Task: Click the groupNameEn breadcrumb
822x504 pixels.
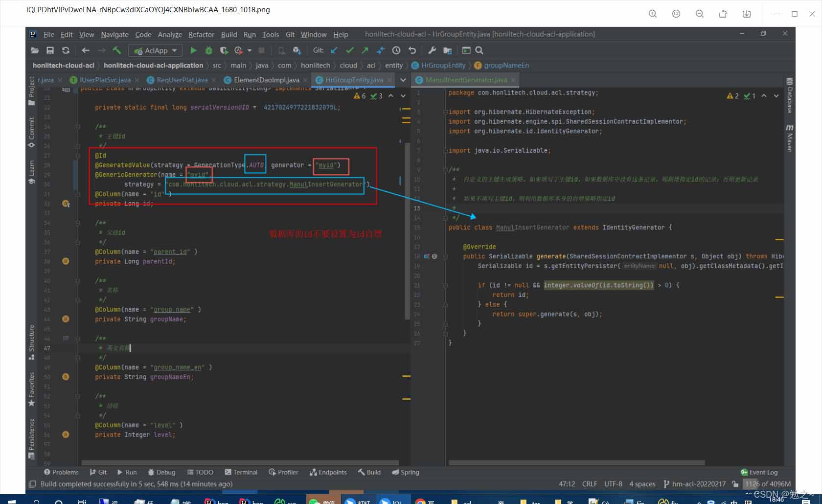Action: point(502,65)
